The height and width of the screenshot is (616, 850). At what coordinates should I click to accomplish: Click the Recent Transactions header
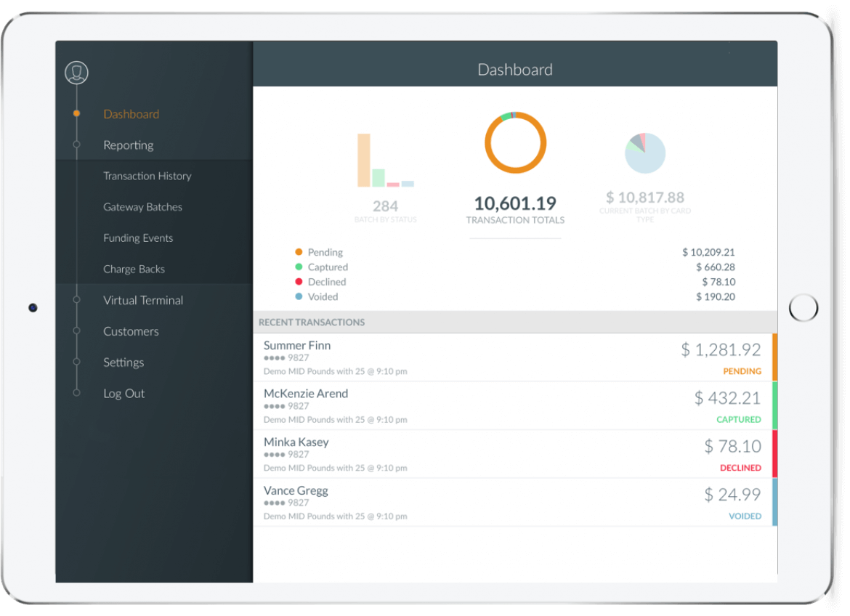click(x=312, y=322)
